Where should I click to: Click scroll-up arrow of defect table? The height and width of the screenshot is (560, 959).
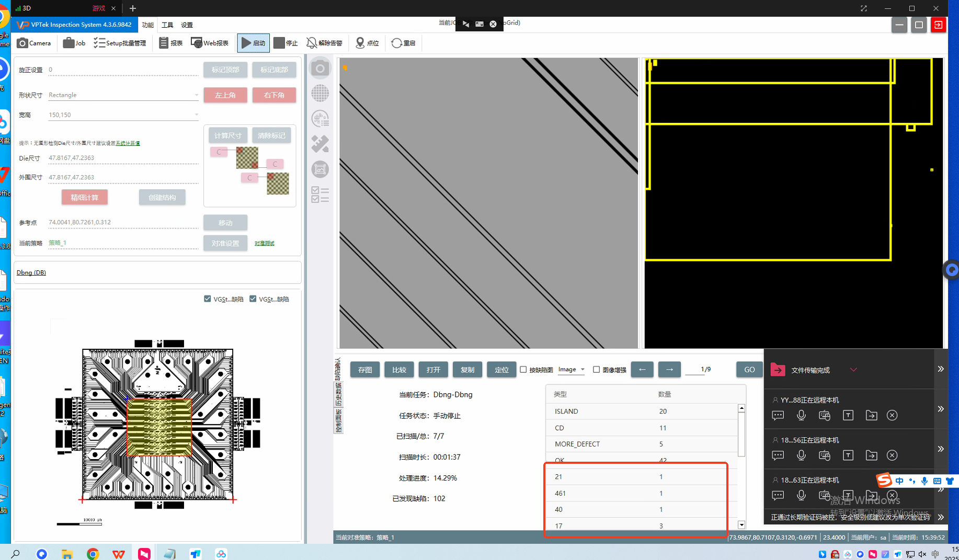pyautogui.click(x=741, y=408)
